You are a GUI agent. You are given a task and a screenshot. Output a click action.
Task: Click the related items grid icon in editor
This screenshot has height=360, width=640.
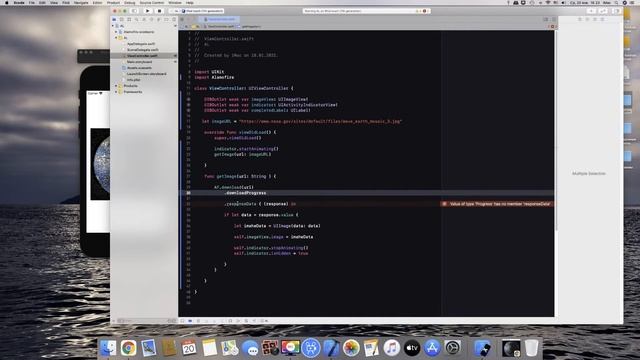[182, 19]
